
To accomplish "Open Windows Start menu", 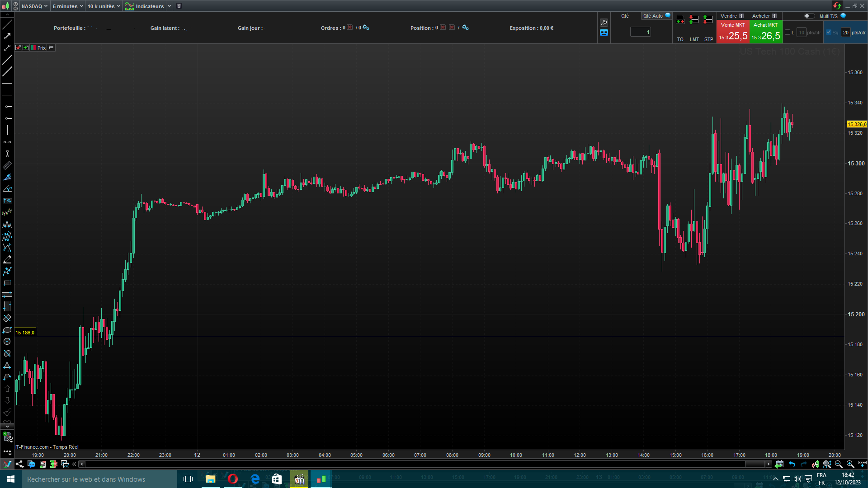I will point(11,479).
